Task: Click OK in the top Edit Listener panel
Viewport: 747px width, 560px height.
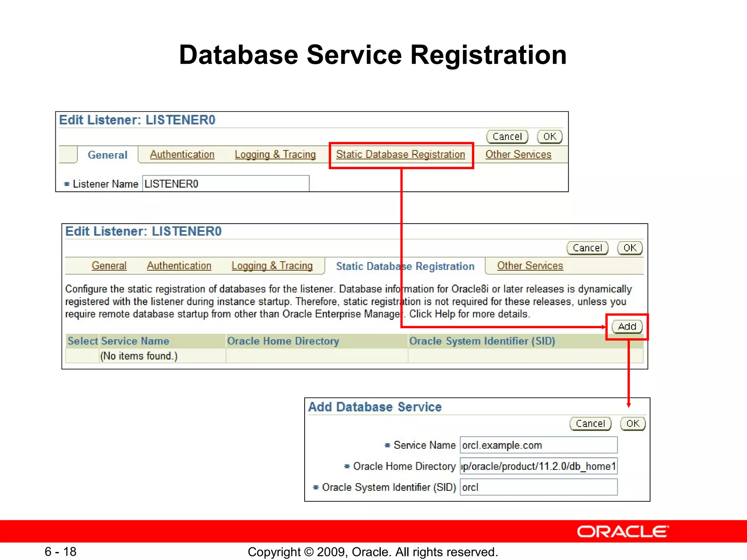Action: pyautogui.click(x=550, y=137)
